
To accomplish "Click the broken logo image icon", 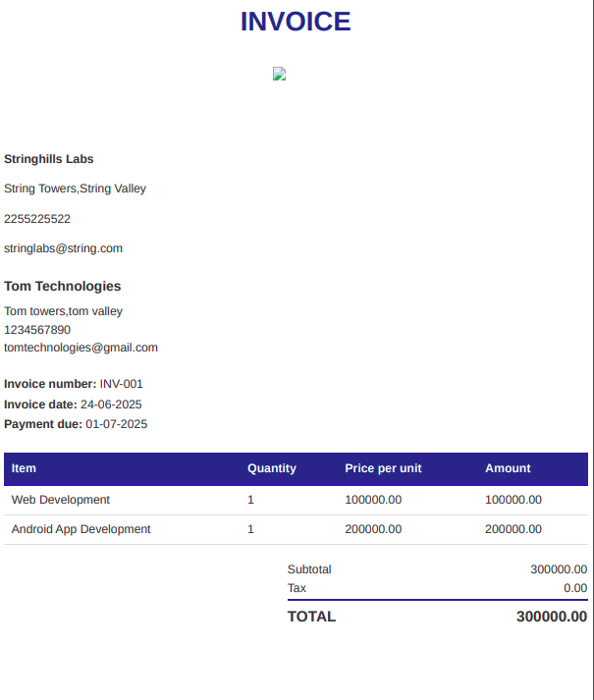I will tap(279, 74).
